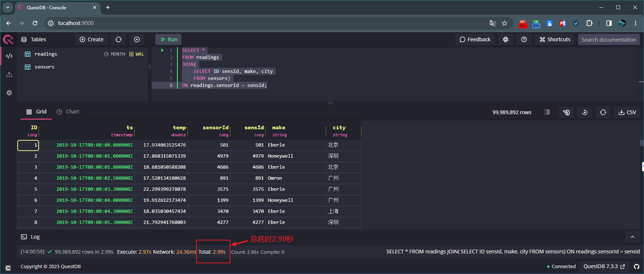This screenshot has height=274, width=644.
Task: Refresh the tables list
Action: click(118, 39)
